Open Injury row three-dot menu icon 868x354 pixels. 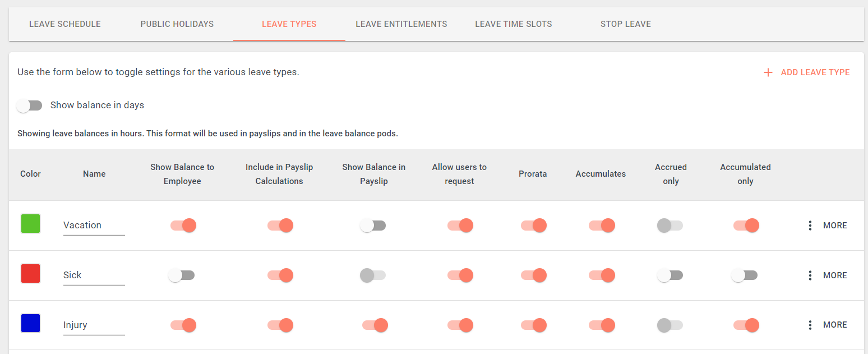point(810,325)
